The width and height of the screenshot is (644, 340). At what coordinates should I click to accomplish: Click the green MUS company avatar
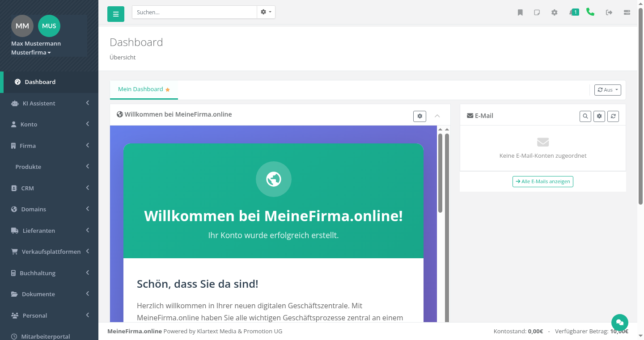49,26
